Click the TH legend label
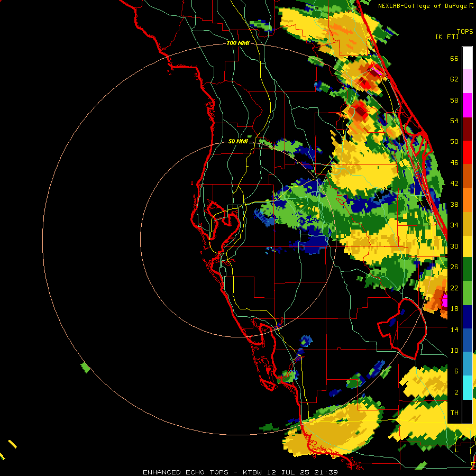 (454, 413)
